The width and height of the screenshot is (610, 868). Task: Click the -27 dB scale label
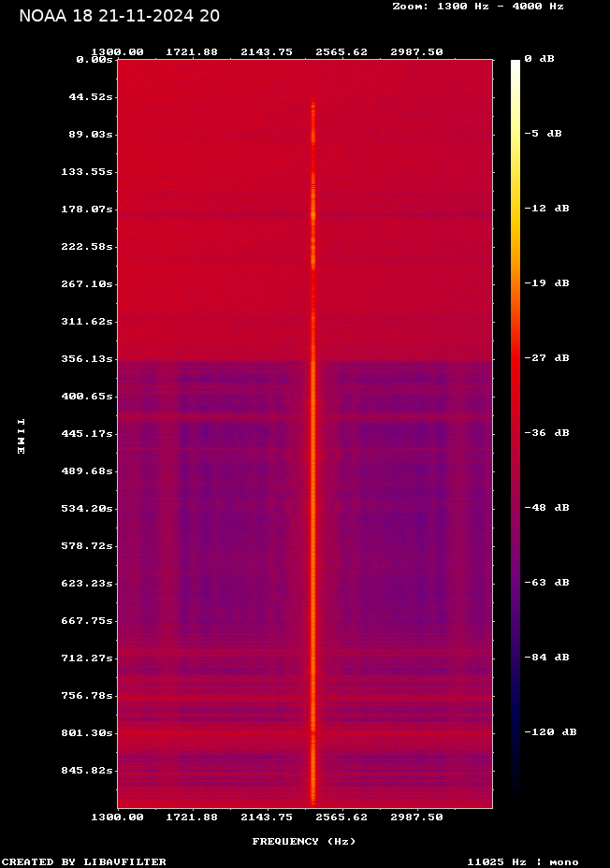coord(545,358)
